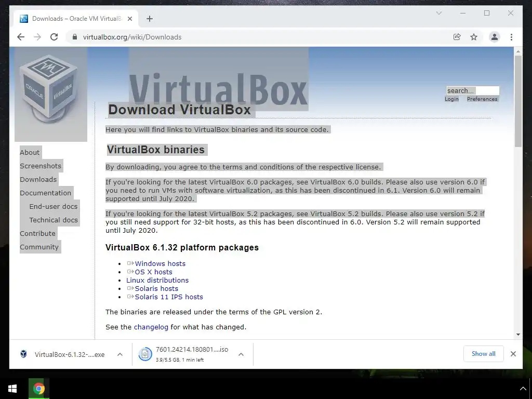Select the Downloads – Oracle VM VirtualBox tab
Image resolution: width=532 pixels, height=399 pixels.
pos(76,19)
